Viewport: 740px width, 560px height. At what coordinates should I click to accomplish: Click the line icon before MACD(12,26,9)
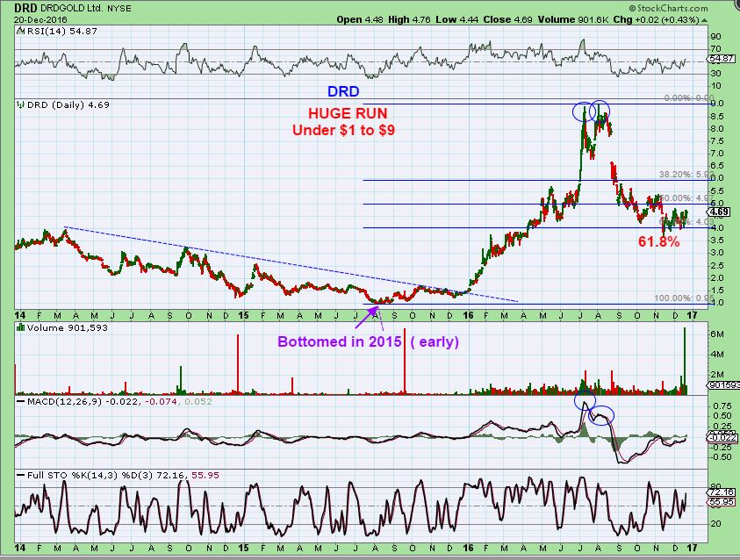21,402
